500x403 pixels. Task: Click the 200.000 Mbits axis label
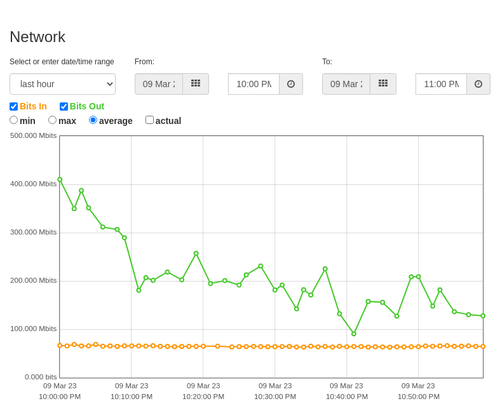click(x=33, y=281)
